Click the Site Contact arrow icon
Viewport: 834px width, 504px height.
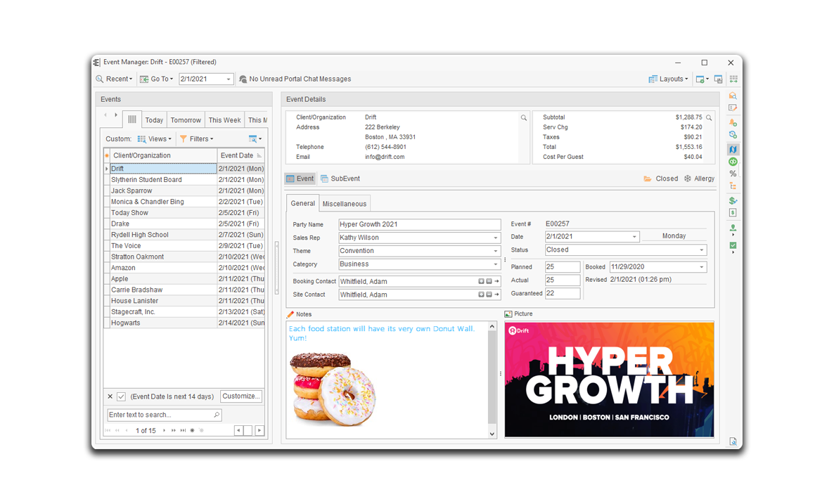click(496, 295)
